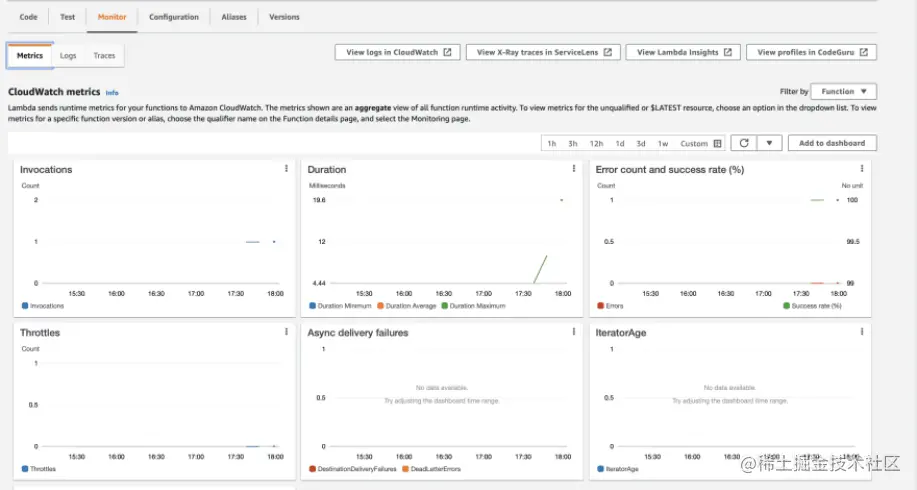Switch to the Test tab
Screen dimensions: 917x490
click(67, 17)
